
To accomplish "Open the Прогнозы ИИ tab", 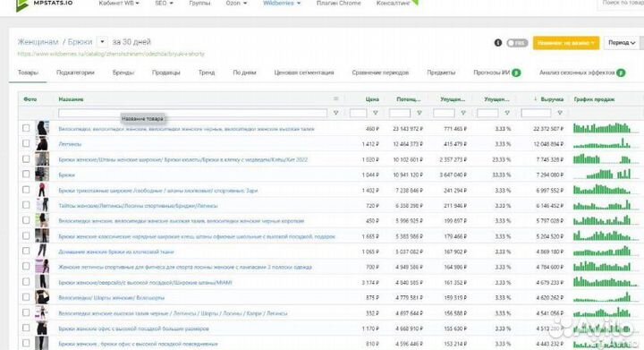I will [x=492, y=73].
